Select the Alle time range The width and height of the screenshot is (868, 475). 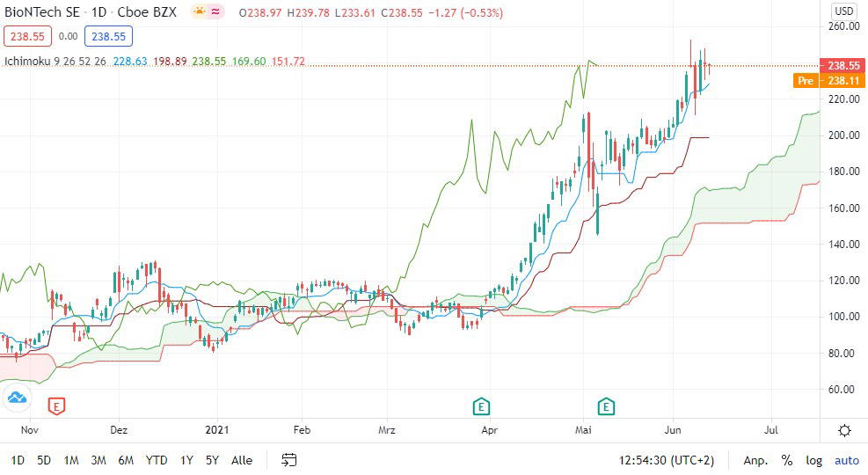pos(242,460)
